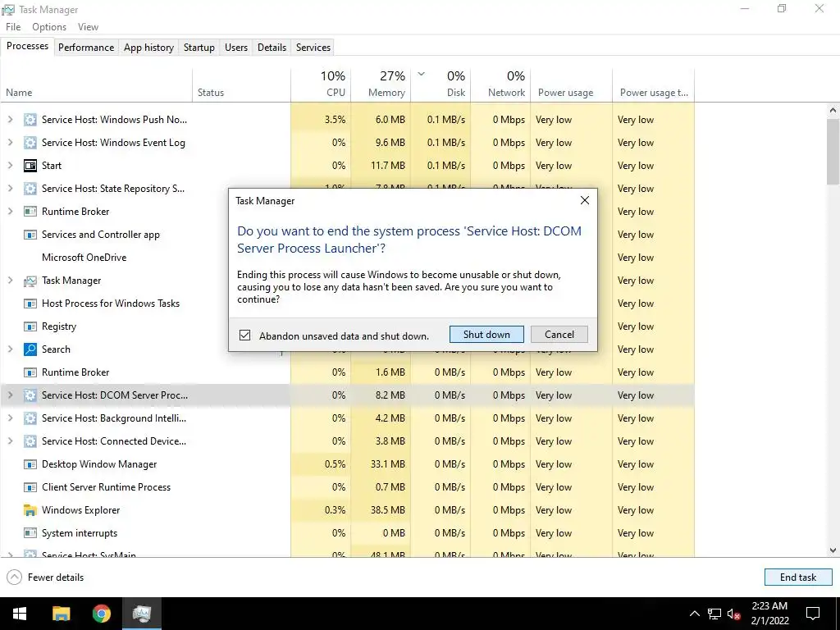Click the Task Manager taskbar icon

(142, 614)
